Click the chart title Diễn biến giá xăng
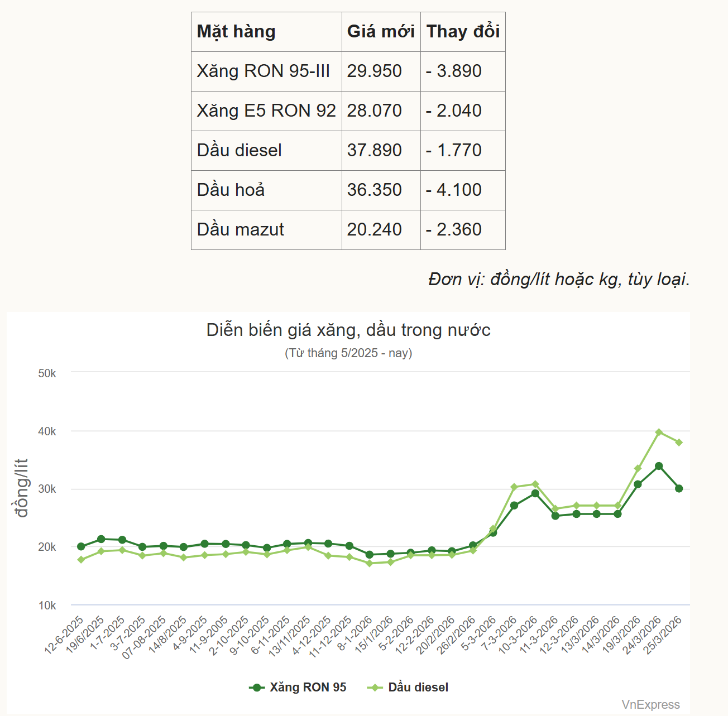Viewport: 728px width, 716px height. pyautogui.click(x=348, y=330)
